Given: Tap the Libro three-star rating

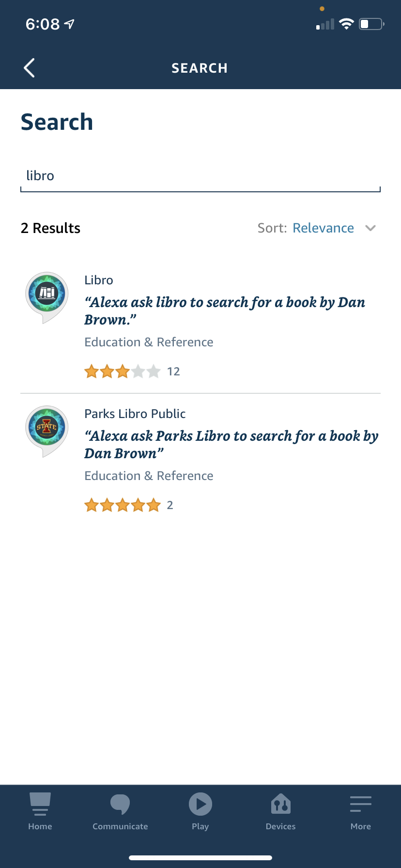Looking at the screenshot, I should [x=123, y=372].
